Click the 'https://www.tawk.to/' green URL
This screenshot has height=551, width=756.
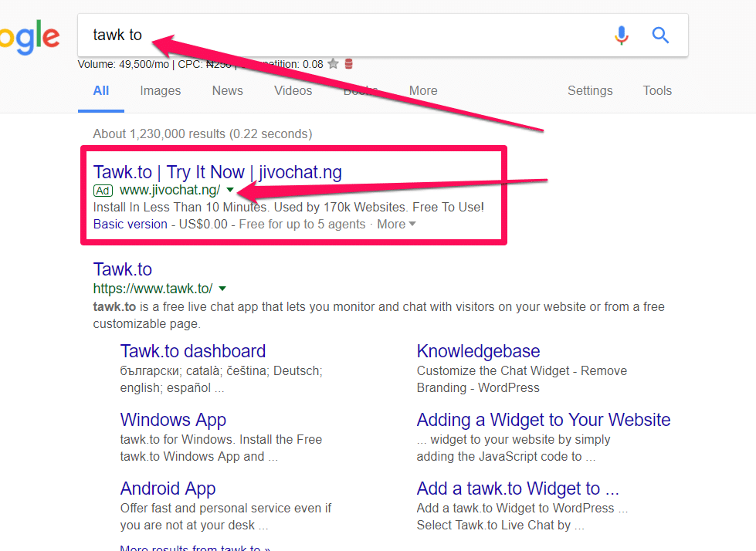tap(153, 289)
